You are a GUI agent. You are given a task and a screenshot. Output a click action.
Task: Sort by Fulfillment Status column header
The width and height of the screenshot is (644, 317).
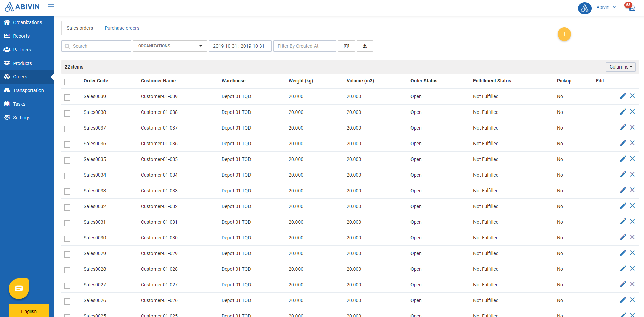click(492, 81)
